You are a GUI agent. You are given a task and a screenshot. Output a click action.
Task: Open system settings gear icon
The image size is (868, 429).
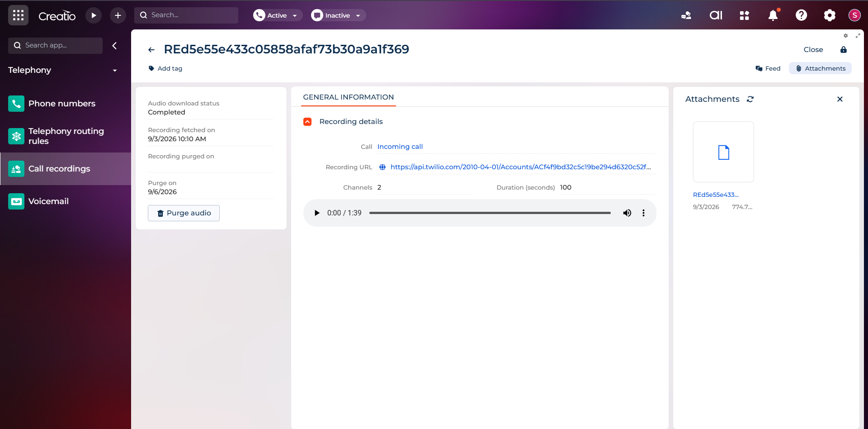click(x=830, y=15)
